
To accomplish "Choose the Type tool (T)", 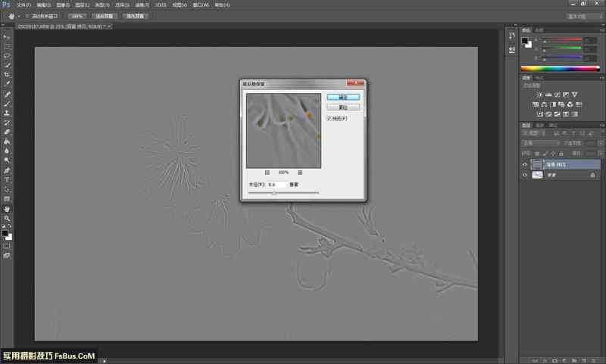I will pyautogui.click(x=7, y=180).
